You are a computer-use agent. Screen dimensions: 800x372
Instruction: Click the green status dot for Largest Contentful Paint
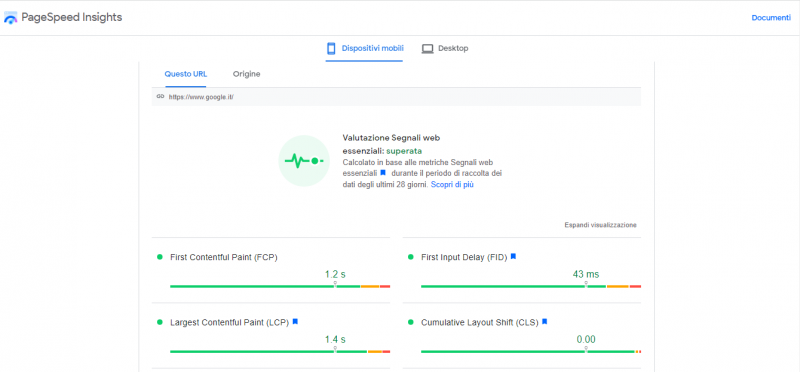tap(160, 323)
